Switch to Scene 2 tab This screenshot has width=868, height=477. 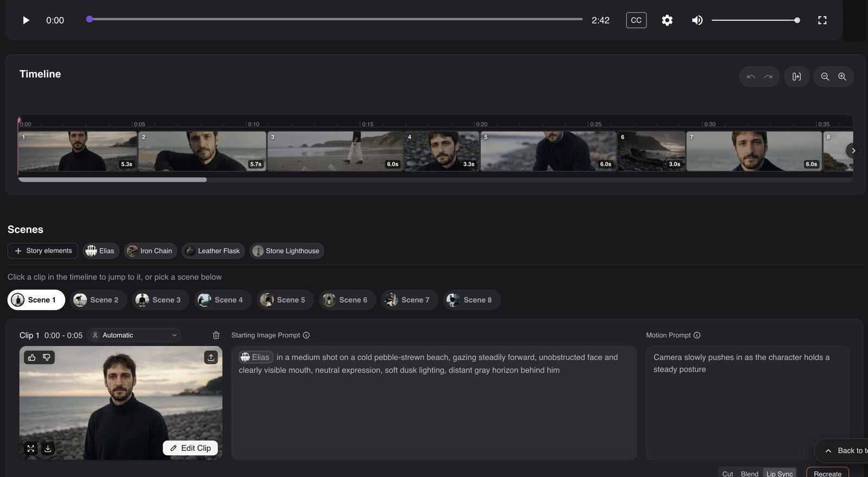click(x=98, y=300)
